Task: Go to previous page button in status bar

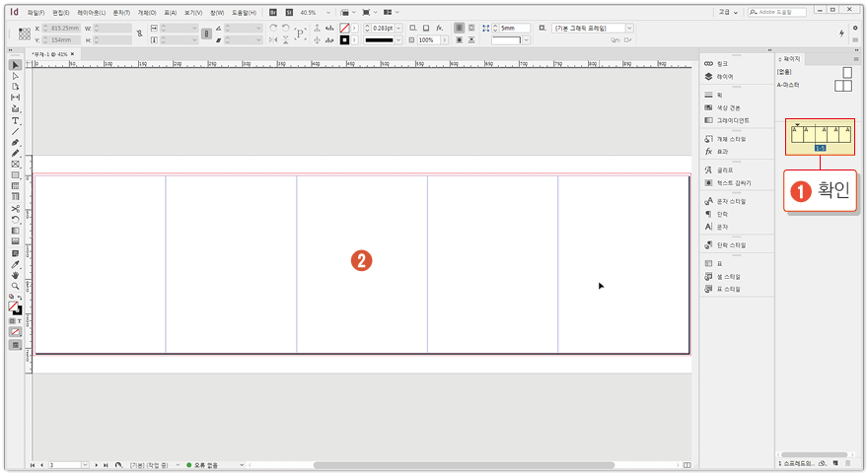Action: point(42,465)
